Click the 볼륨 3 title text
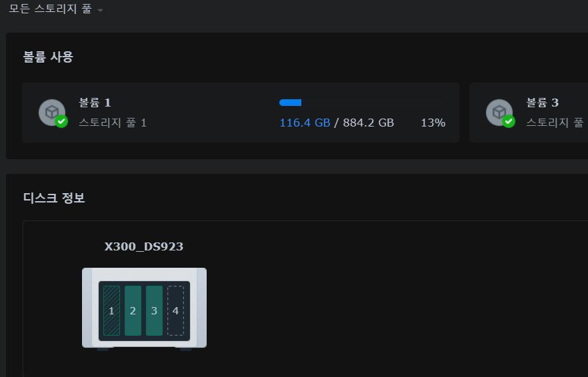 [542, 103]
